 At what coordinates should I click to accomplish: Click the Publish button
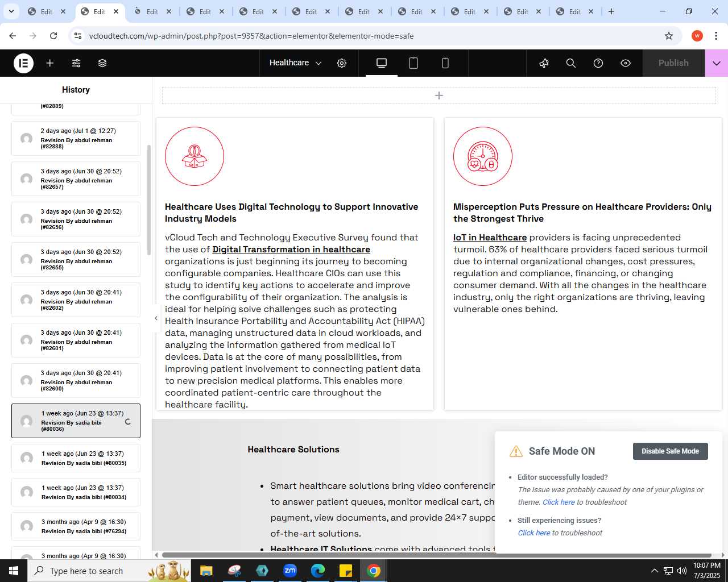[673, 63]
